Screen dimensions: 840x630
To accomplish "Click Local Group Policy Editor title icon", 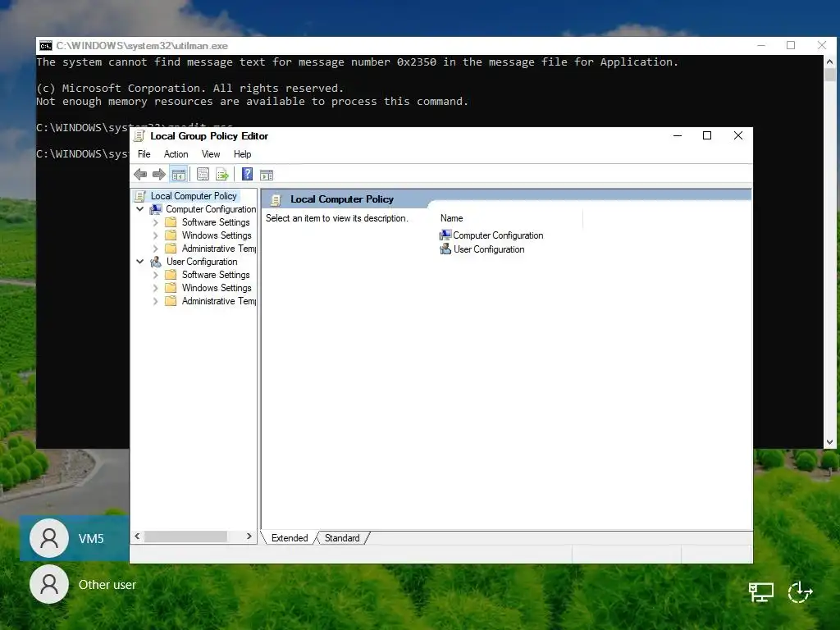I will click(139, 136).
